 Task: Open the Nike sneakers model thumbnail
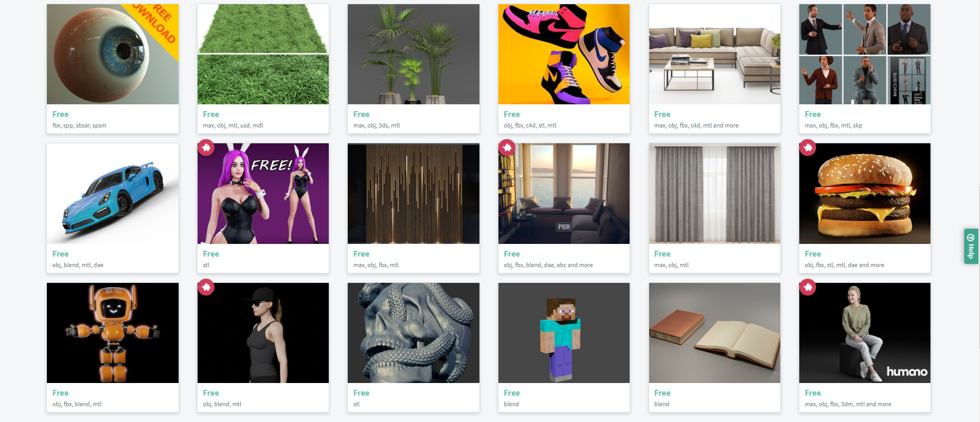point(564,54)
